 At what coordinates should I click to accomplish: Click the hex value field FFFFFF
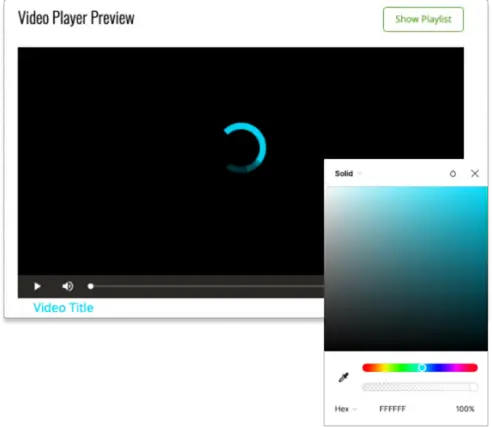(x=392, y=409)
